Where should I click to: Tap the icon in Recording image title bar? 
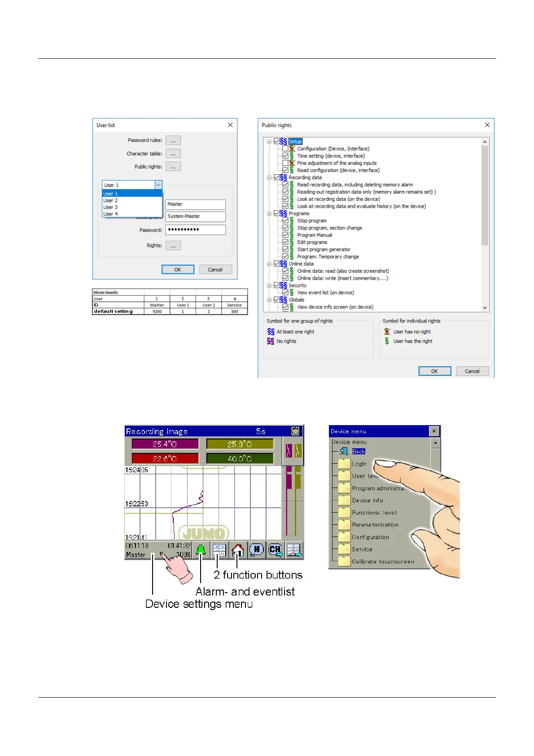295,431
